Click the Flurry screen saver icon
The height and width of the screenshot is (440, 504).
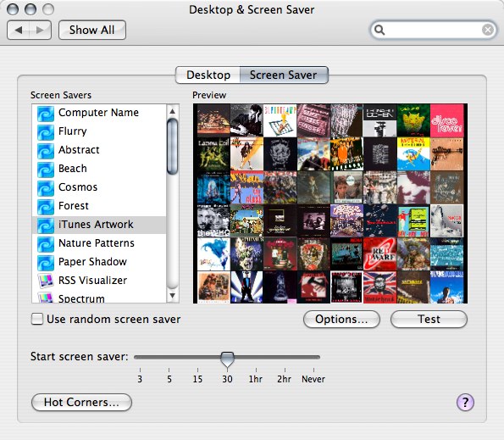coord(46,131)
